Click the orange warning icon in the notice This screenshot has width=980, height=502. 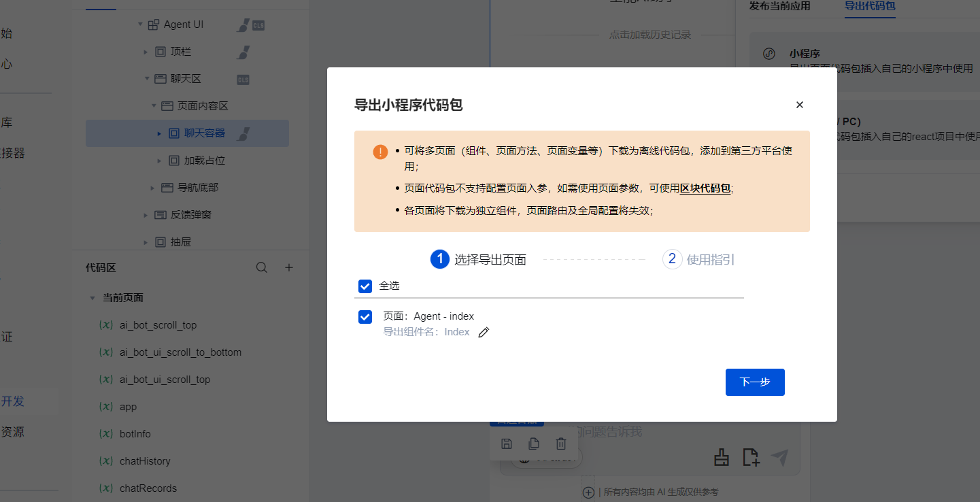tap(380, 152)
